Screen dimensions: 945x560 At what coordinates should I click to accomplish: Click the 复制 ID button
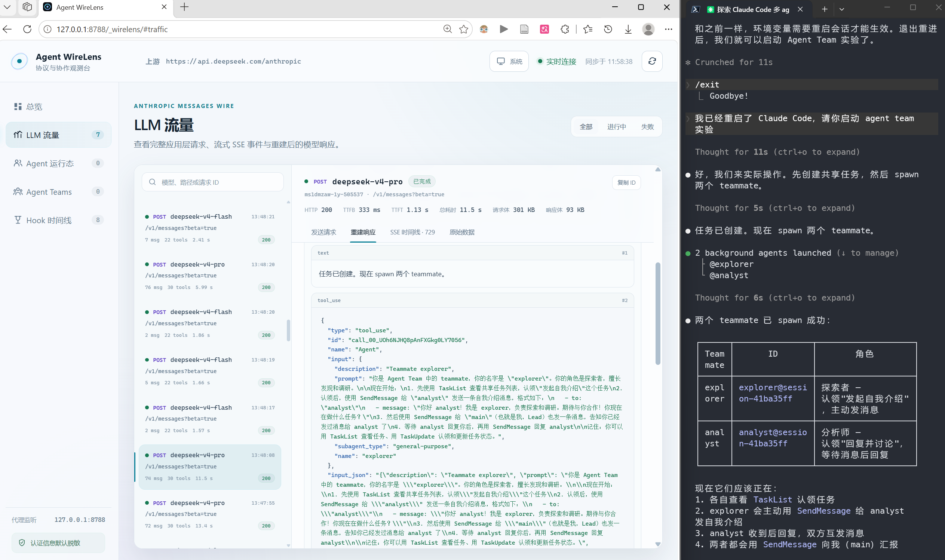tap(626, 183)
